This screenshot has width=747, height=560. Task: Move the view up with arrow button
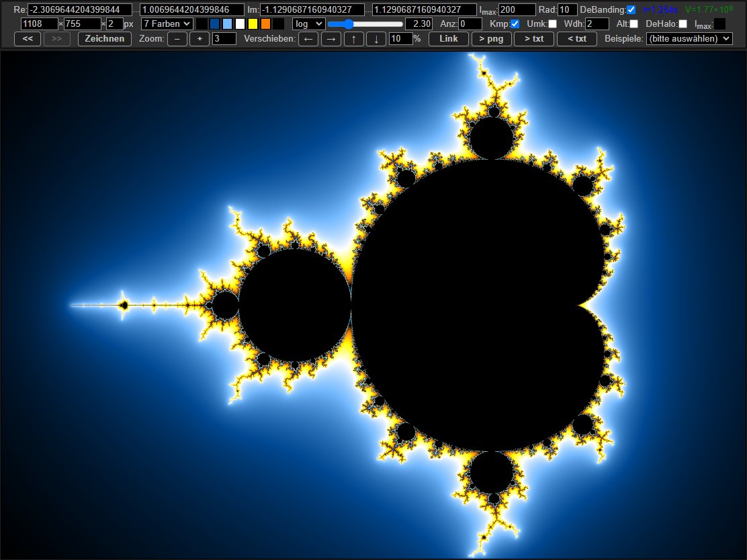pyautogui.click(x=353, y=39)
